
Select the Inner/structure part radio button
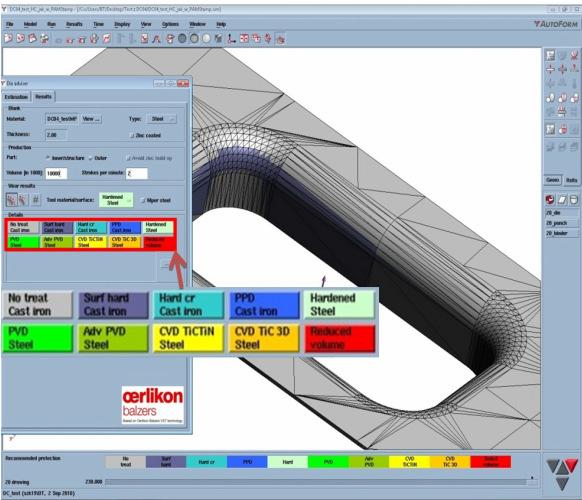pyautogui.click(x=48, y=158)
